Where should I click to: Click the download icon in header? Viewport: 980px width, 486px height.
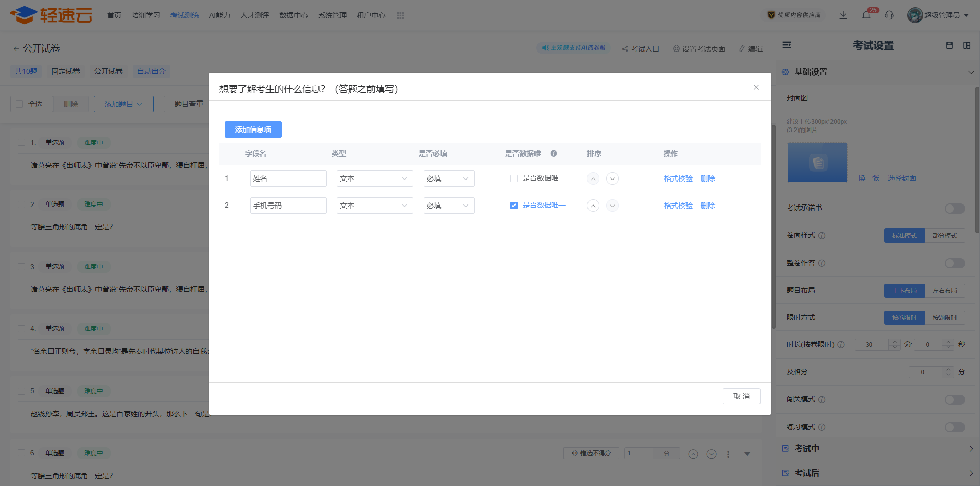tap(843, 15)
